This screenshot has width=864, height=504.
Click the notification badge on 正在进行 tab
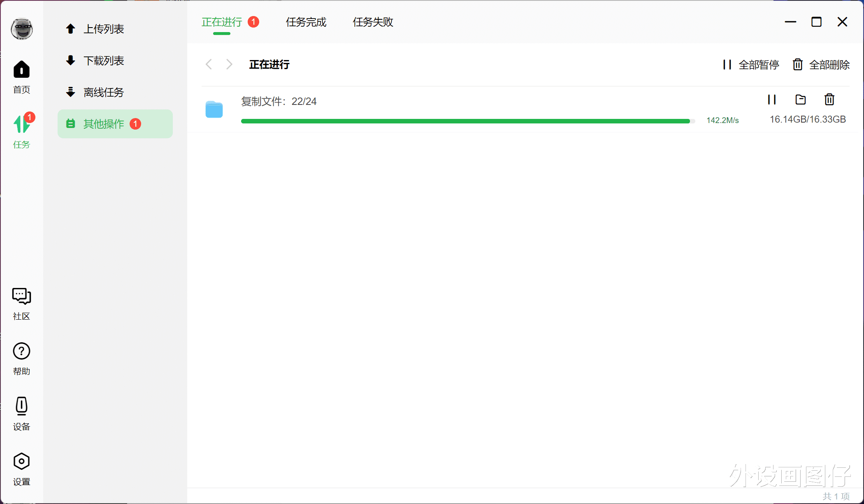coord(254,22)
